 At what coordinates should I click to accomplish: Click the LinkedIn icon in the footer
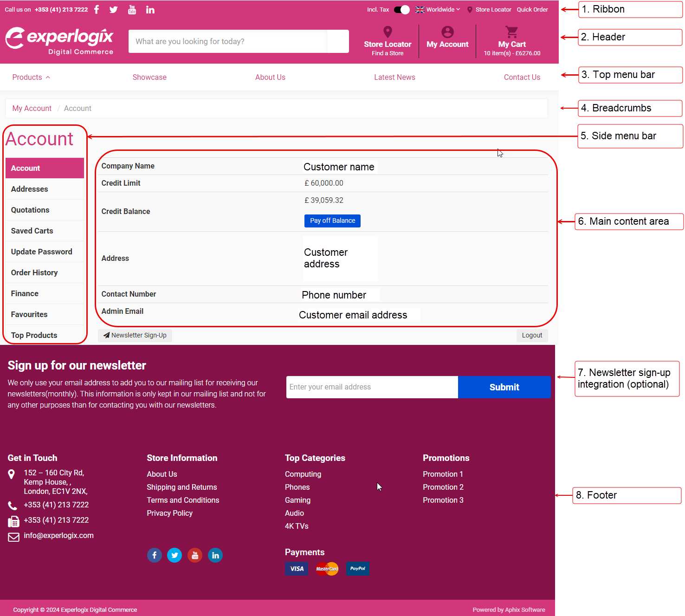click(215, 555)
